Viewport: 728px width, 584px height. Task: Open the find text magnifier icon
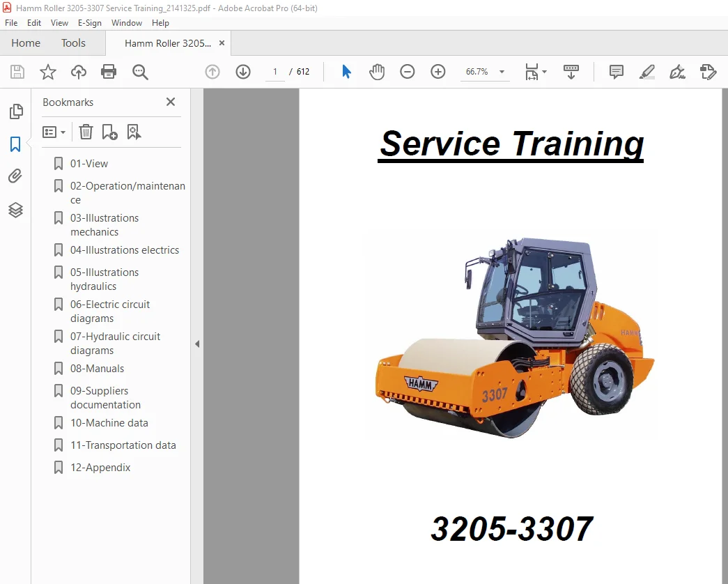[x=140, y=72]
